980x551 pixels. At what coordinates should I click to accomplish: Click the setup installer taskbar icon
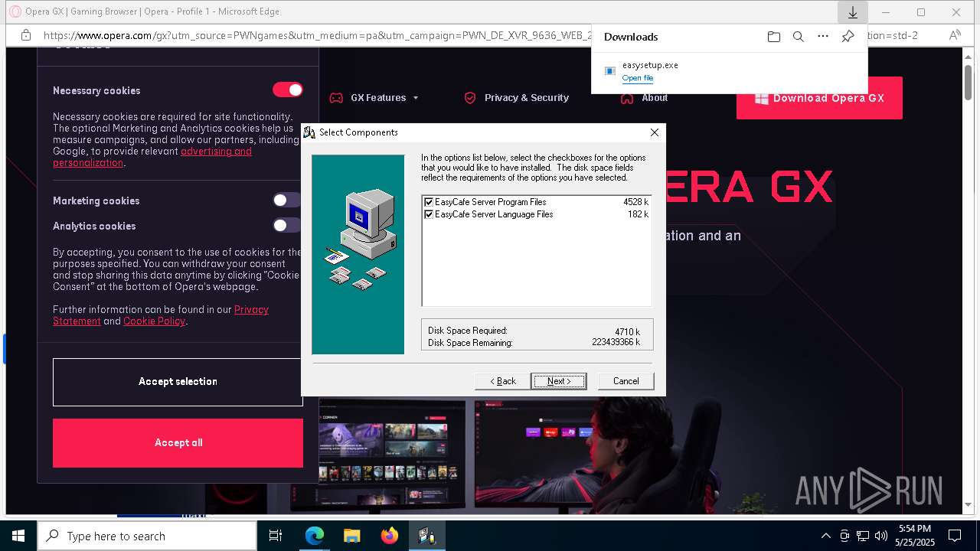point(426,536)
